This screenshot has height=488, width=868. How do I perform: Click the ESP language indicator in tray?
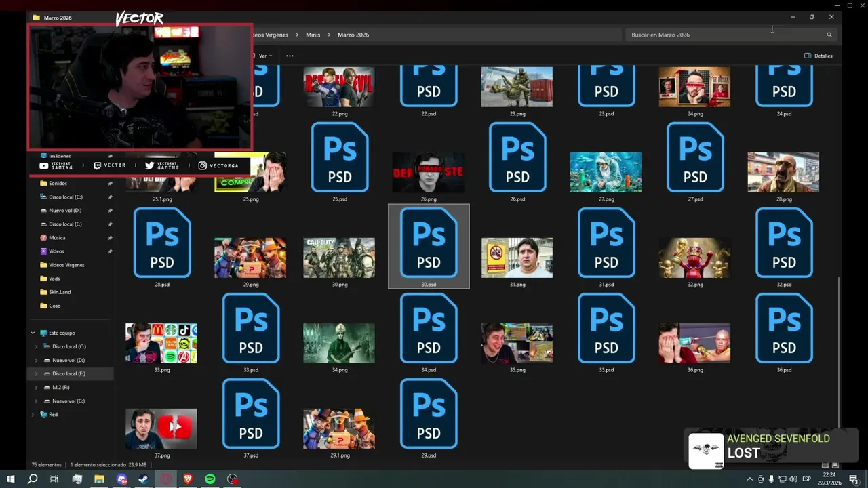(806, 479)
